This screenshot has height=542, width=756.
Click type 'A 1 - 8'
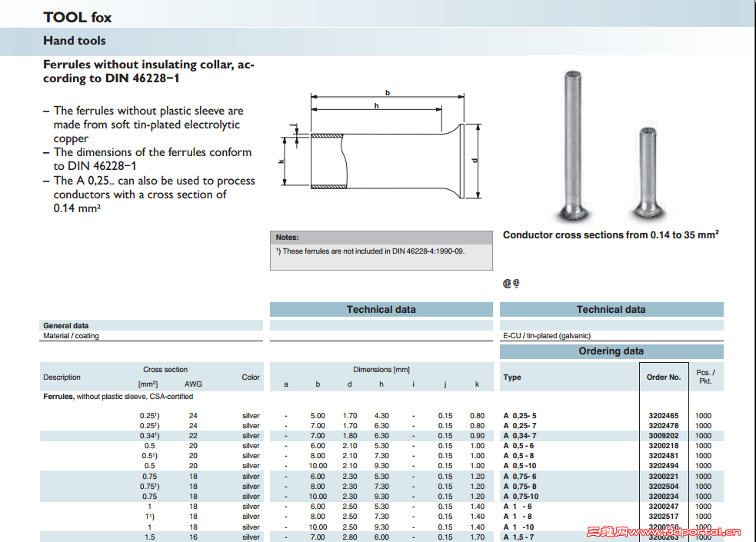(518, 517)
